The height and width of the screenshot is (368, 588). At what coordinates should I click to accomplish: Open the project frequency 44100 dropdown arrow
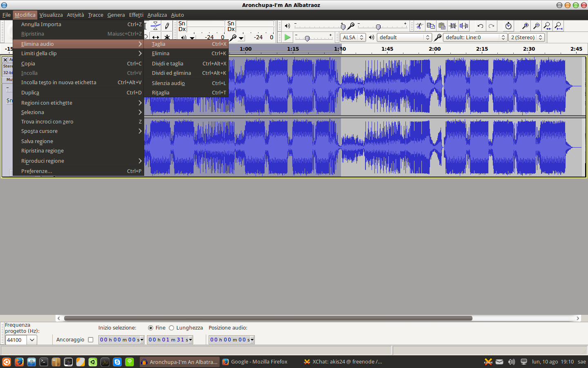click(x=32, y=340)
